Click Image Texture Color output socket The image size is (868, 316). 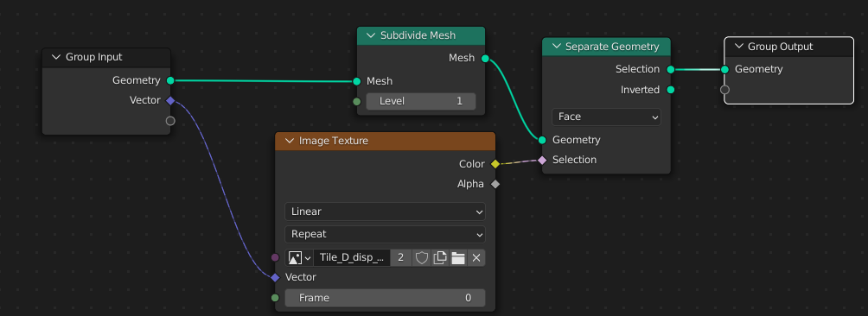(x=495, y=163)
